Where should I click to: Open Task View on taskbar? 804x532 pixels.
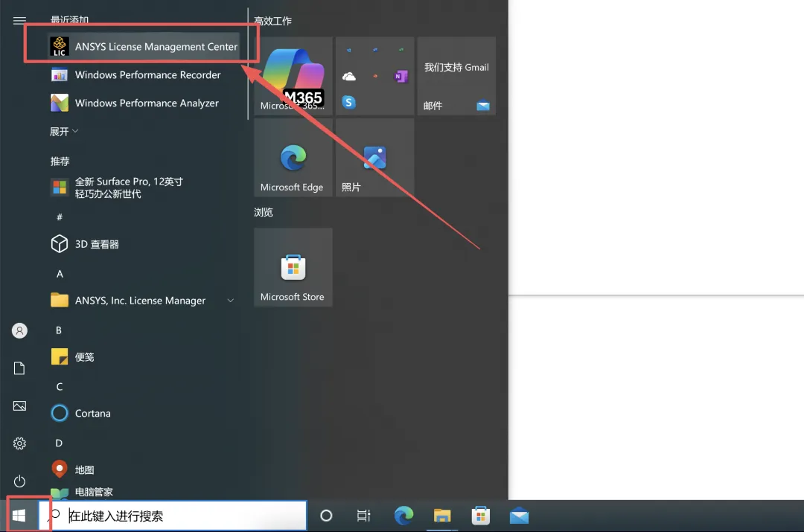[x=363, y=516]
